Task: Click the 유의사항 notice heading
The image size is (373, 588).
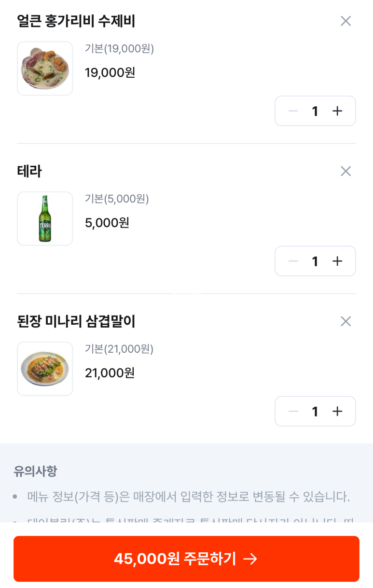Action: (x=36, y=471)
